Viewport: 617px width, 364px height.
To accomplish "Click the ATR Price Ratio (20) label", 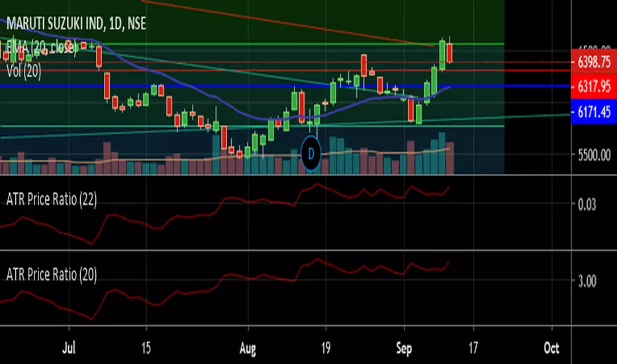I will 52,274.
